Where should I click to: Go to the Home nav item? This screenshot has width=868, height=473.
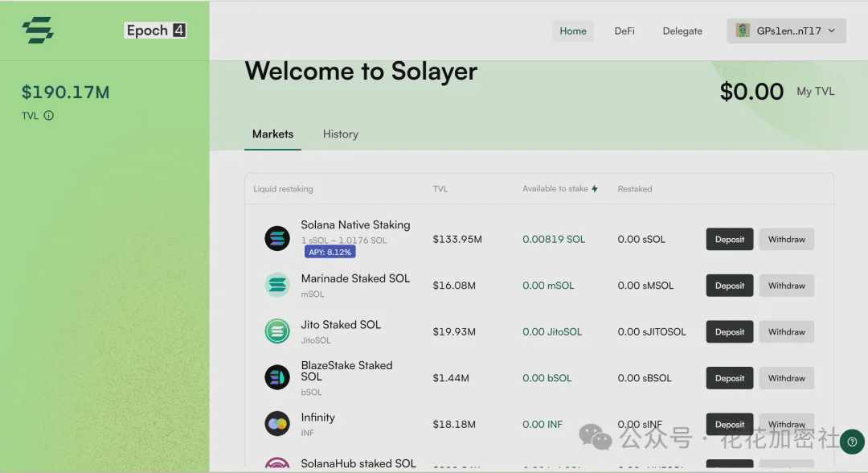click(x=573, y=31)
